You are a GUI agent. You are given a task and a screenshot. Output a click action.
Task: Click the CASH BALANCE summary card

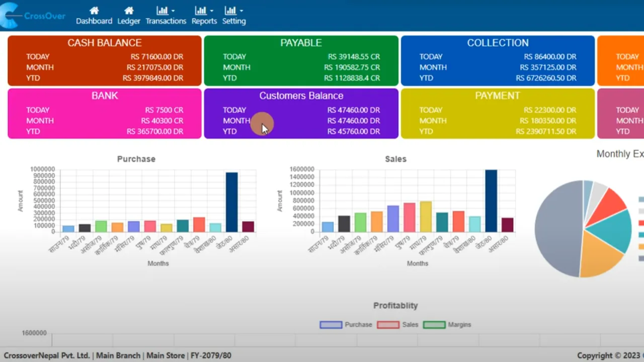pyautogui.click(x=104, y=60)
